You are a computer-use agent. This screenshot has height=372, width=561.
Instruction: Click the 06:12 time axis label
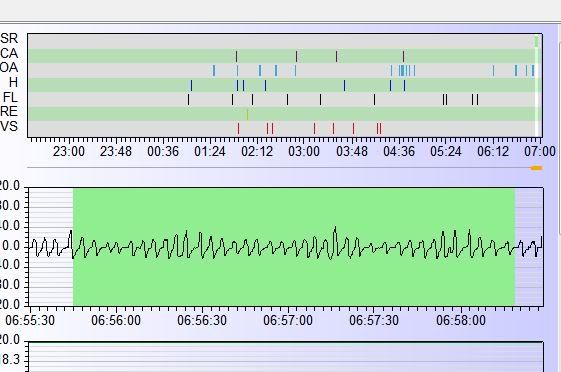[x=493, y=151]
